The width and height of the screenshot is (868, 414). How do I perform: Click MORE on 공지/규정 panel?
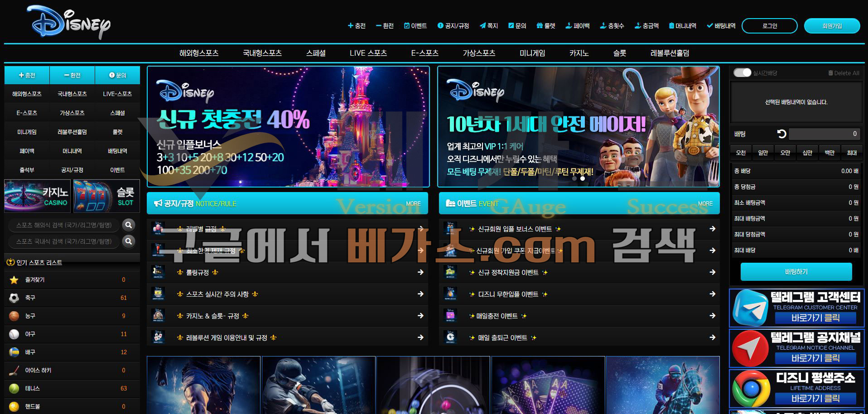click(413, 204)
